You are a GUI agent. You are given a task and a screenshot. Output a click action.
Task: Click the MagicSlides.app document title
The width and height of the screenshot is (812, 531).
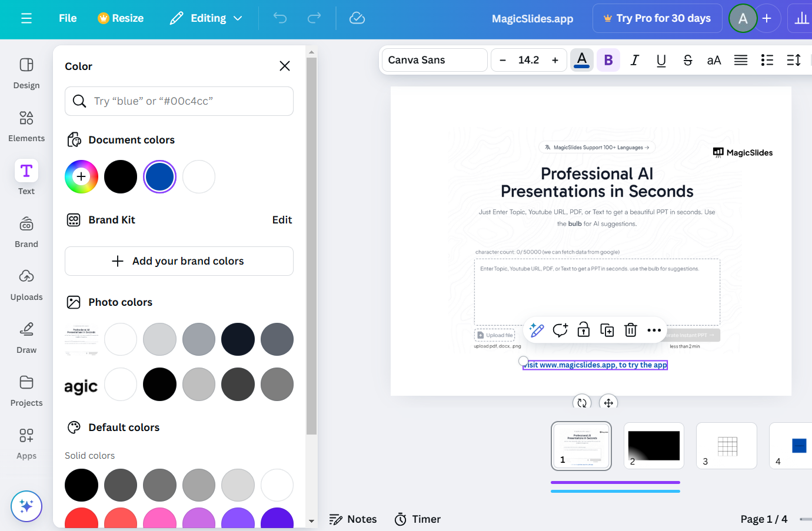tap(533, 19)
